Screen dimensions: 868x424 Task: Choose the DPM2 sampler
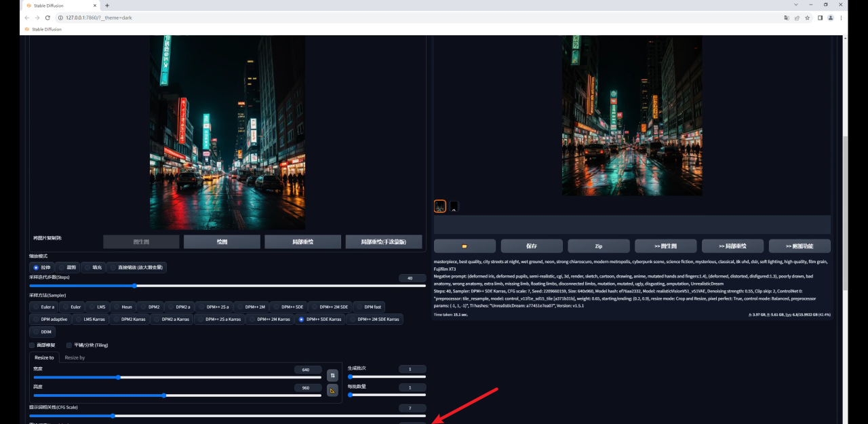151,307
